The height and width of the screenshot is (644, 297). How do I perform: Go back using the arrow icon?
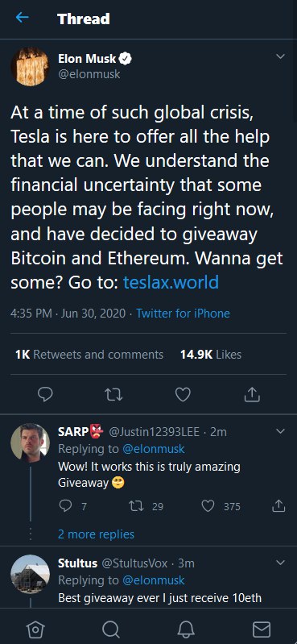coord(23,17)
